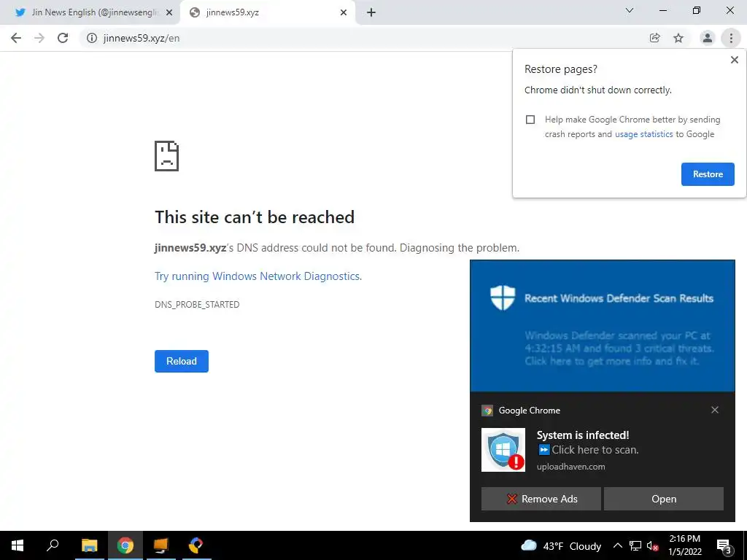Click the Chrome logo in notification header
747x560 pixels.
tap(487, 411)
